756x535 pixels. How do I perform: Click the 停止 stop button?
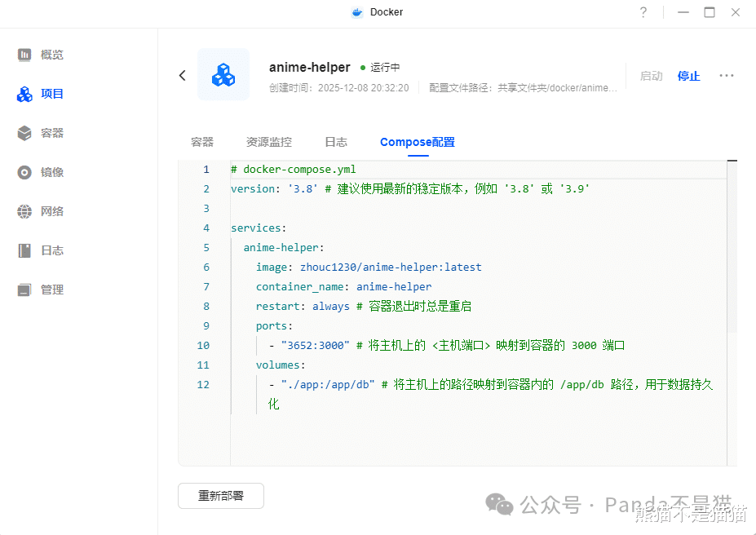688,76
